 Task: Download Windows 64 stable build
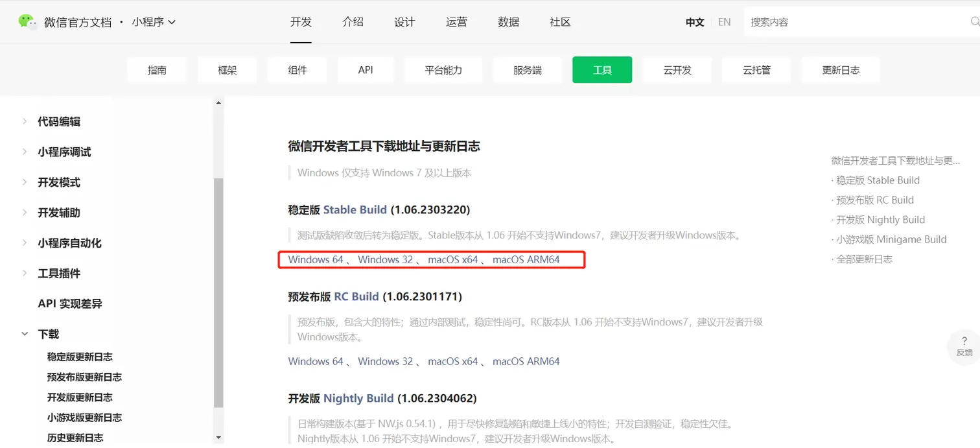[x=314, y=259]
